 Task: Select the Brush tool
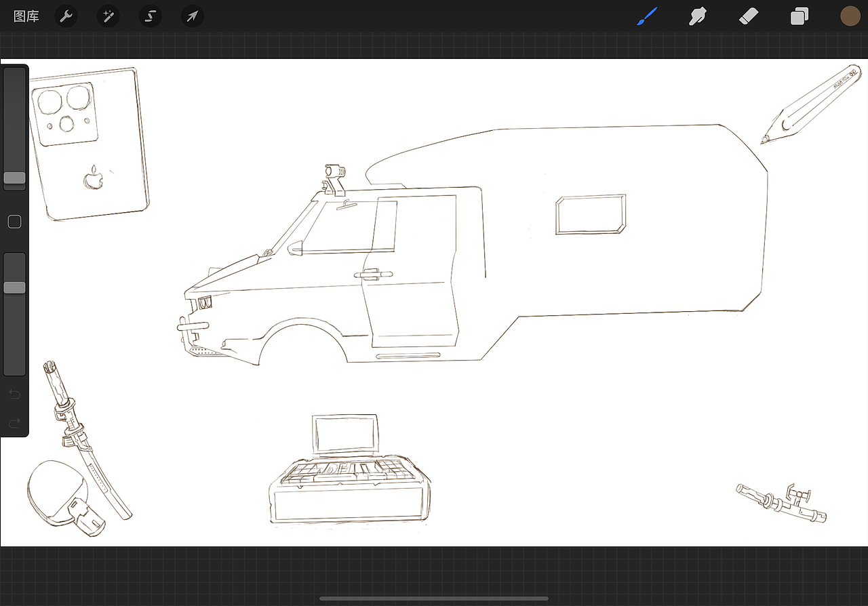pyautogui.click(x=647, y=16)
